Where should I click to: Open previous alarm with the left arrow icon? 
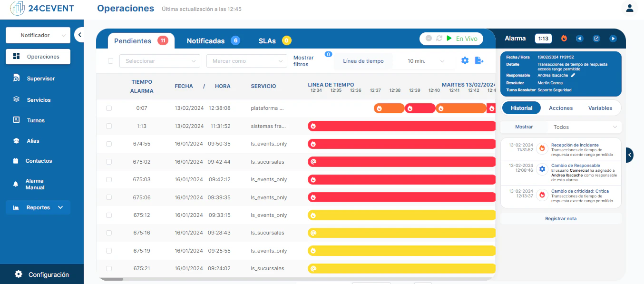click(x=580, y=38)
